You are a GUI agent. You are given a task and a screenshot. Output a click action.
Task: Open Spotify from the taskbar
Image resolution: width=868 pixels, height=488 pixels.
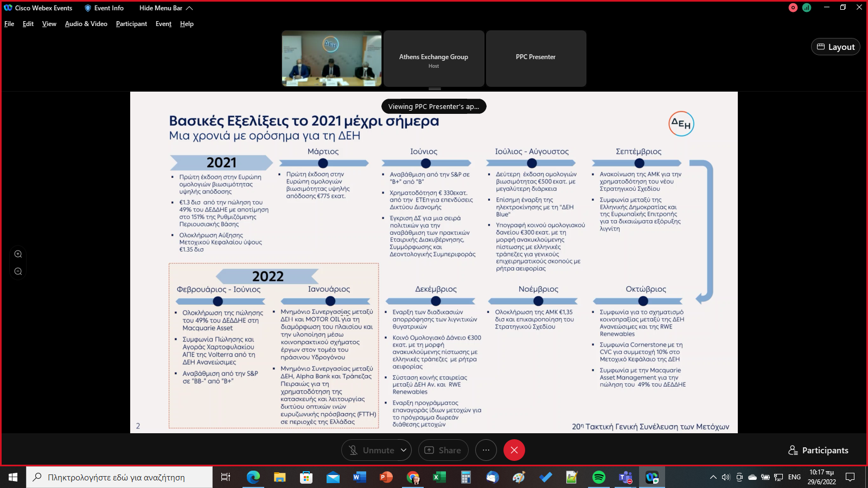(x=598, y=477)
